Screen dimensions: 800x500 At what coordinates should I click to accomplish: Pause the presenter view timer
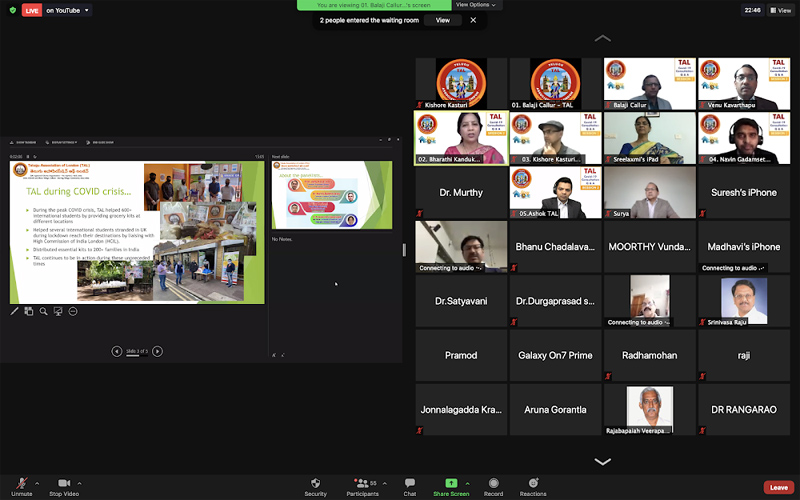coord(28,157)
